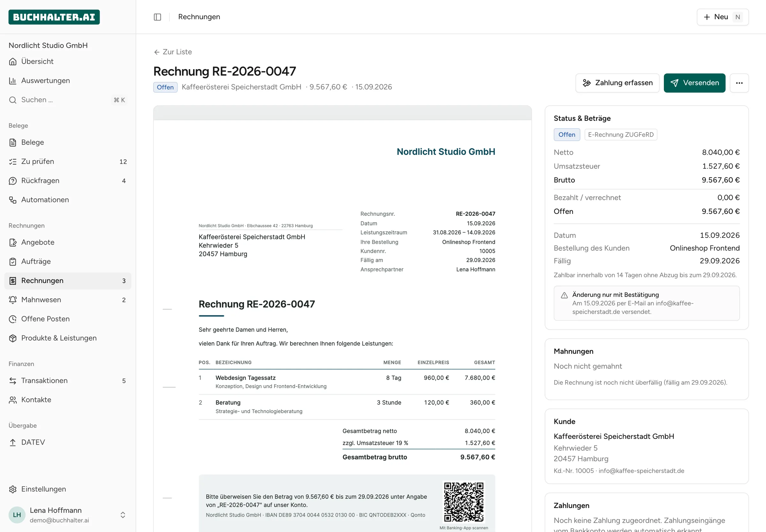Click Zahlung erfassen button

click(617, 83)
